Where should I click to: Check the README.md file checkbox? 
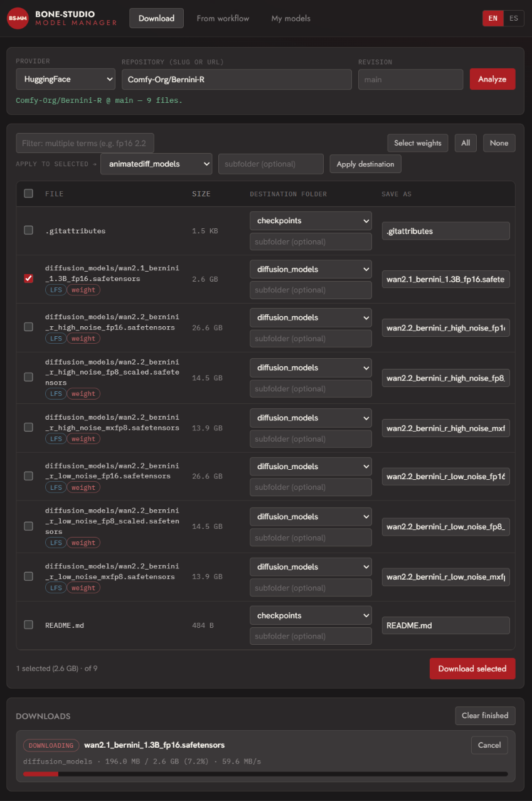28,624
